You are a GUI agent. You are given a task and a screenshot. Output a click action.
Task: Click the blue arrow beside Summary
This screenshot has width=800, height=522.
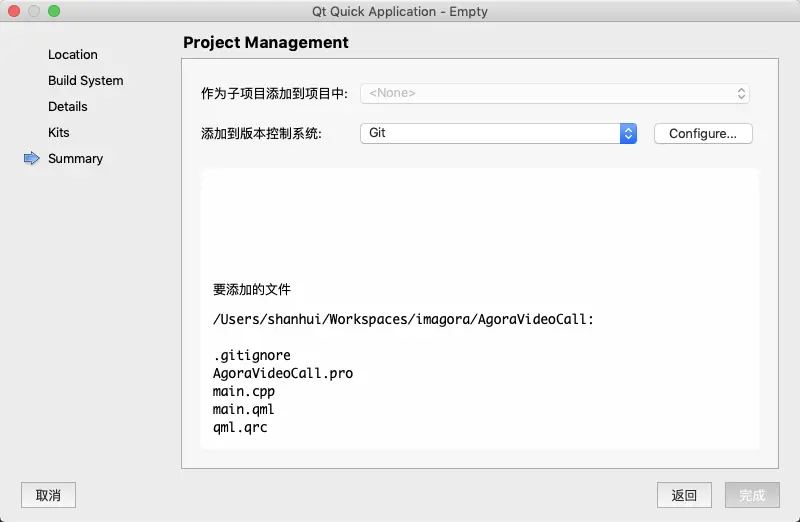(32, 158)
